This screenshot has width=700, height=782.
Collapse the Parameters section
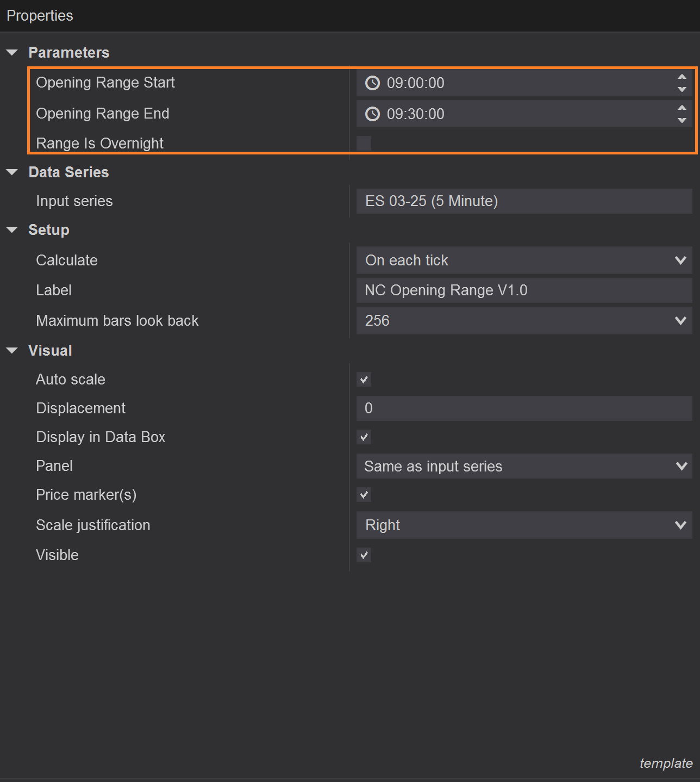tap(12, 52)
